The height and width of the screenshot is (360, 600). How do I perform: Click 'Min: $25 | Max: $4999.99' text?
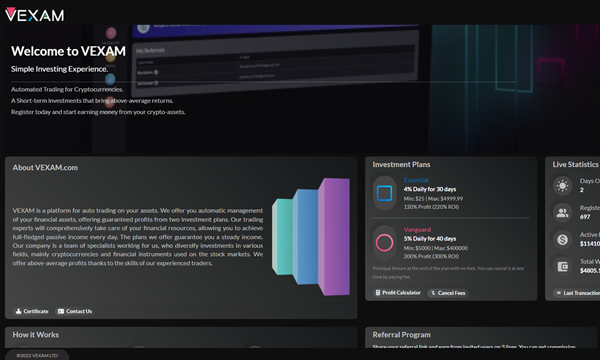coord(433,199)
